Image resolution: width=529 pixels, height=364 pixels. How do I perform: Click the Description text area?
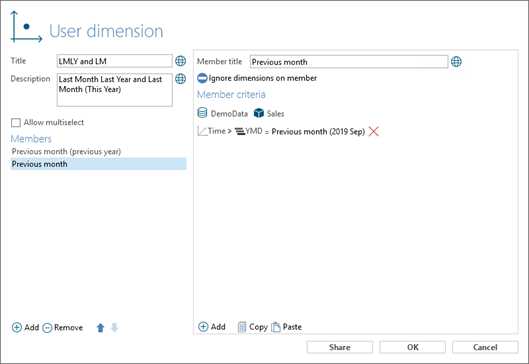pos(115,90)
